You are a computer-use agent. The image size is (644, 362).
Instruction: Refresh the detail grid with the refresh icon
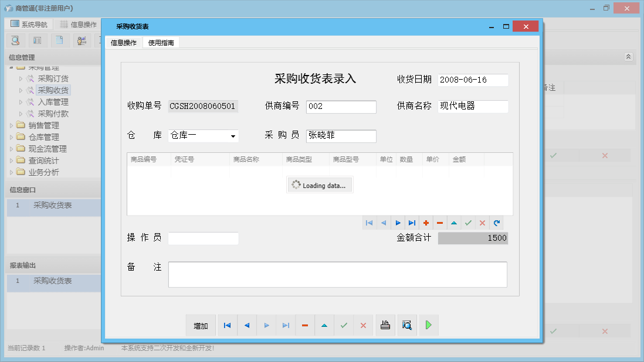tap(496, 223)
